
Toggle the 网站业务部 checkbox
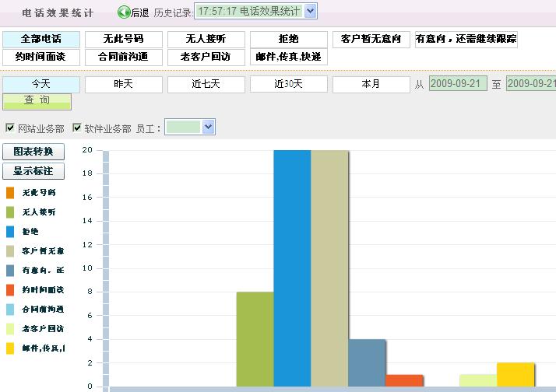10,128
